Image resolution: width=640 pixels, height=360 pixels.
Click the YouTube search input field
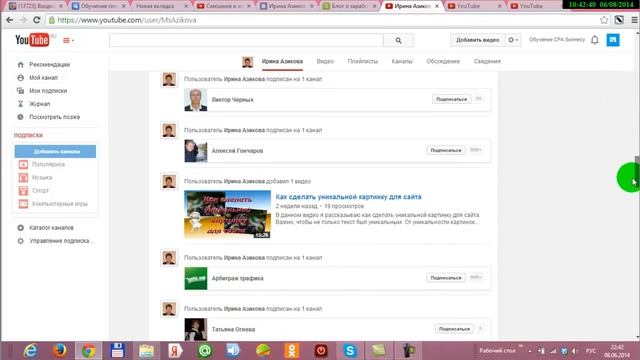[x=246, y=40]
